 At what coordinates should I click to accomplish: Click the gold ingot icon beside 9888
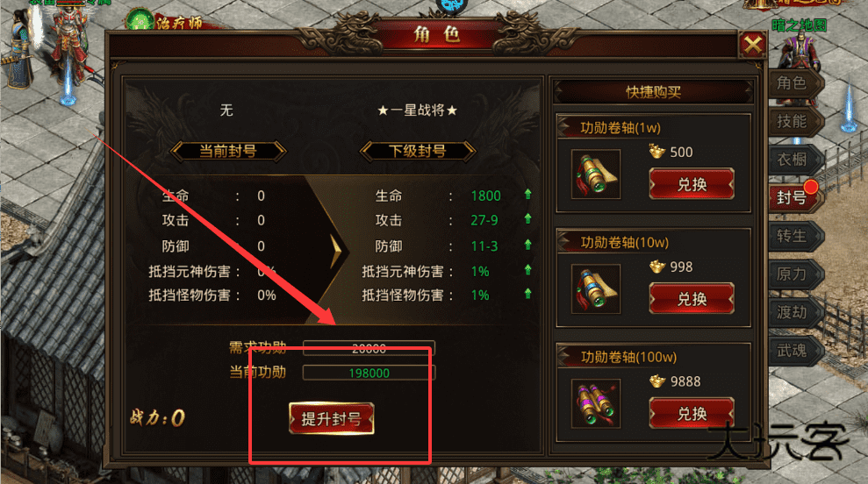pos(656,381)
